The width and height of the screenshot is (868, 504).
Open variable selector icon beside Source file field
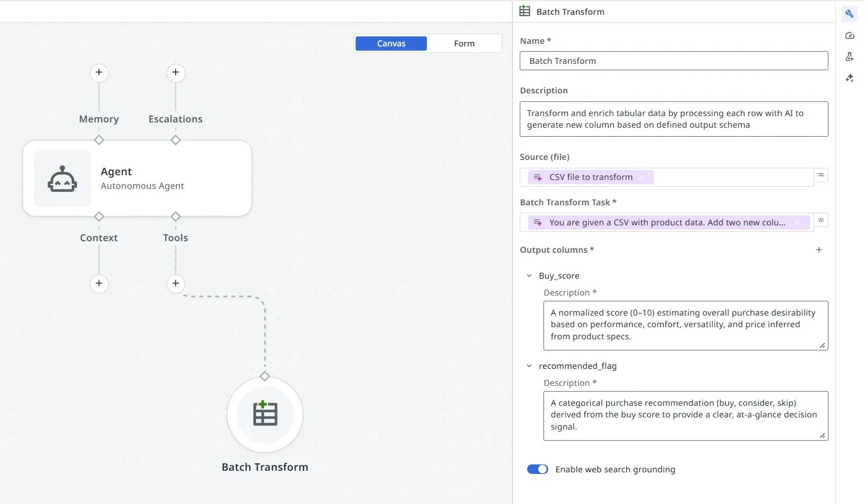[821, 175]
